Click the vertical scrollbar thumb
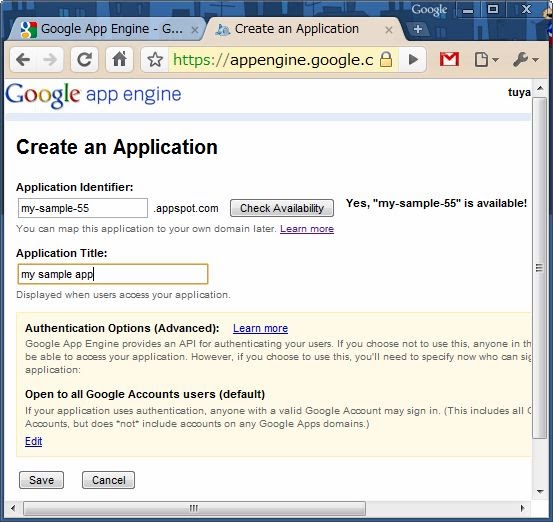The height and width of the screenshot is (522, 553). tap(539, 268)
